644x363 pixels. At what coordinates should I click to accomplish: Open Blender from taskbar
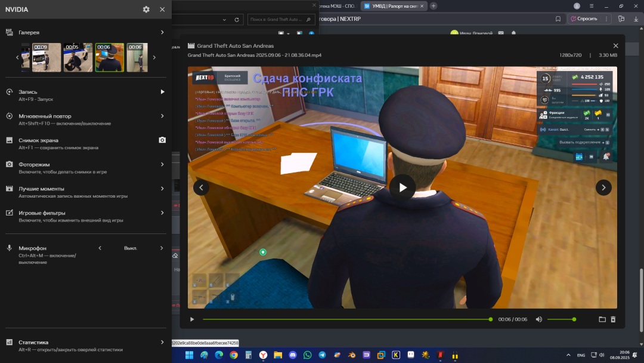(352, 355)
